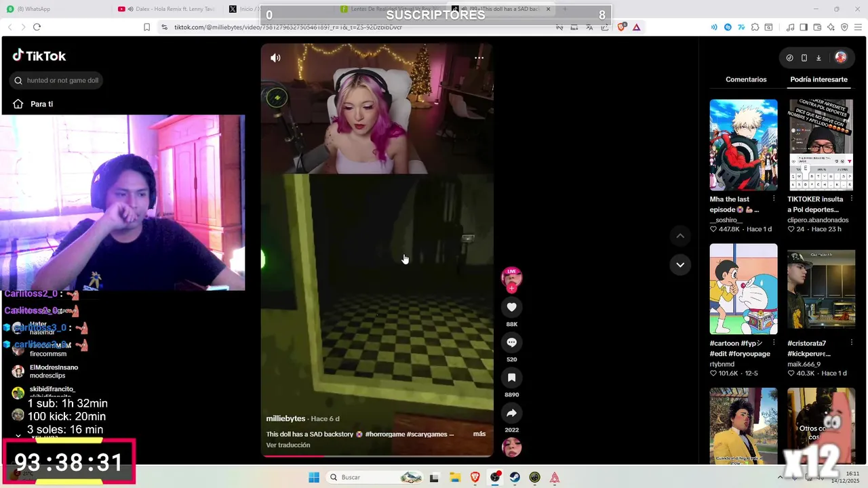The height and width of the screenshot is (488, 868).
Task: Open the millliebytes username link
Action: tap(285, 419)
